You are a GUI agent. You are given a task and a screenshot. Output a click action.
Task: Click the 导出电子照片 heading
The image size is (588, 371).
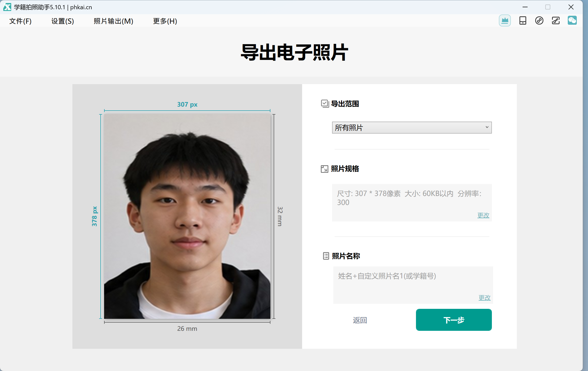pyautogui.click(x=294, y=52)
